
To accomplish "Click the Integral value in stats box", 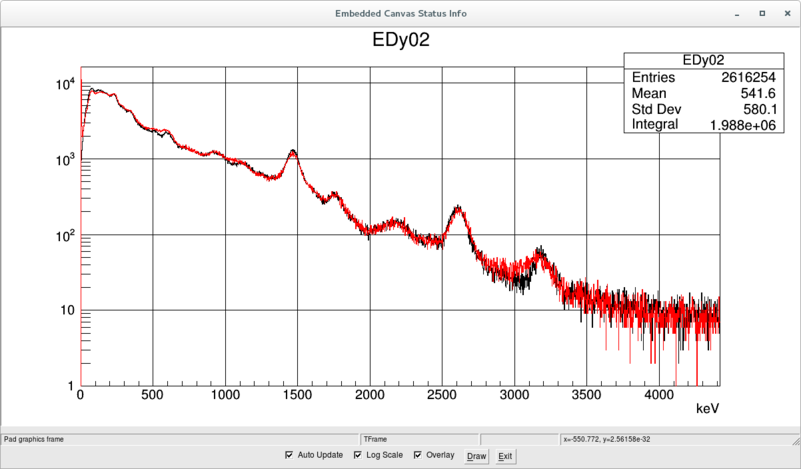I will (x=743, y=125).
